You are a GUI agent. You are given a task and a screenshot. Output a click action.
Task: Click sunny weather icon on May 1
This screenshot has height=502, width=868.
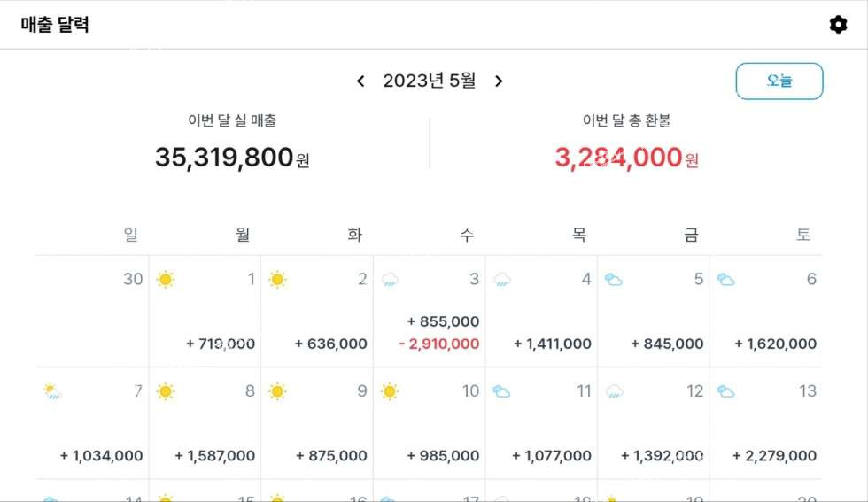[x=165, y=280]
